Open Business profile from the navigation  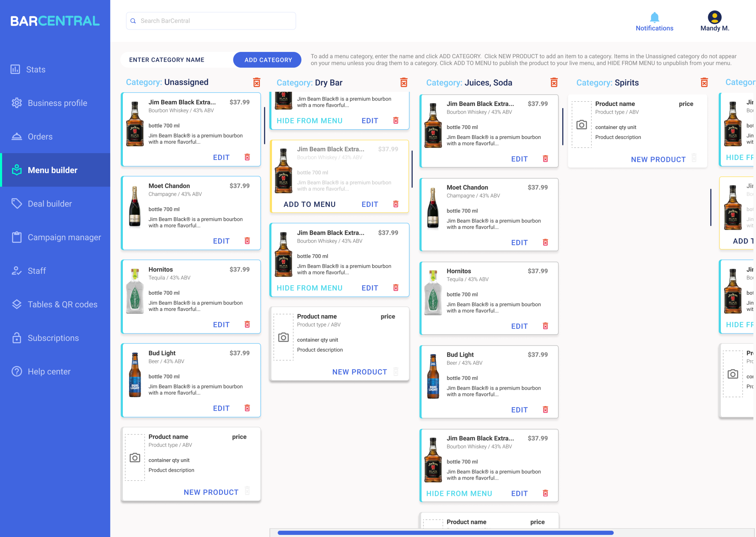pos(57,103)
